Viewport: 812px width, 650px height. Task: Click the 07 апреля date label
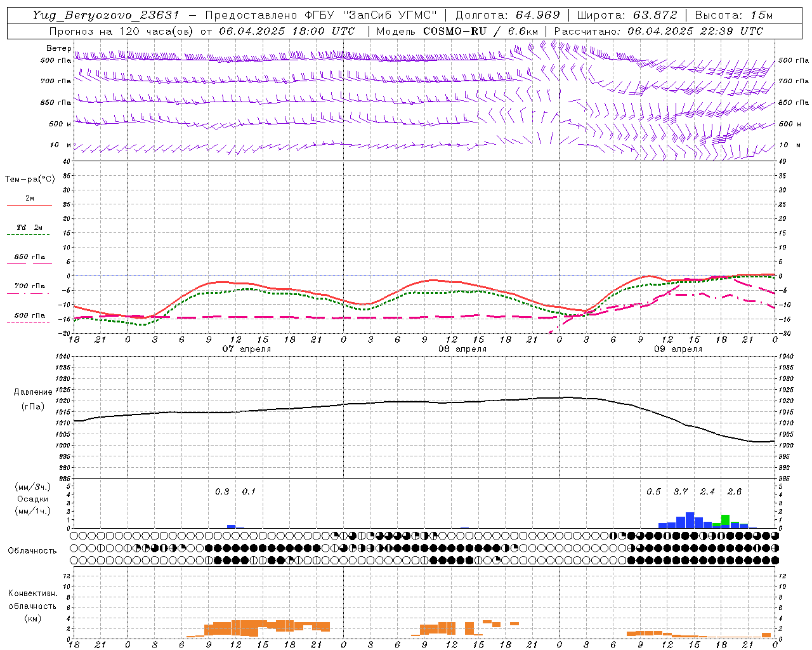[x=246, y=349]
